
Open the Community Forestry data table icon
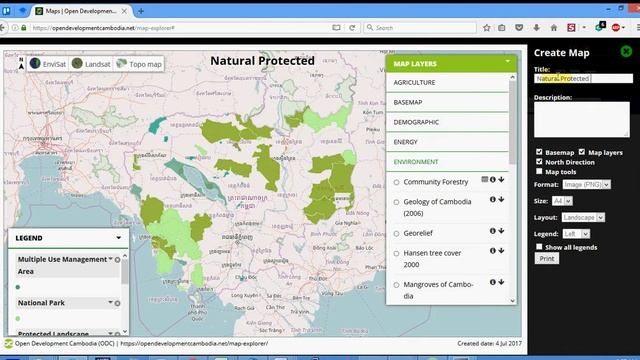coord(484,179)
